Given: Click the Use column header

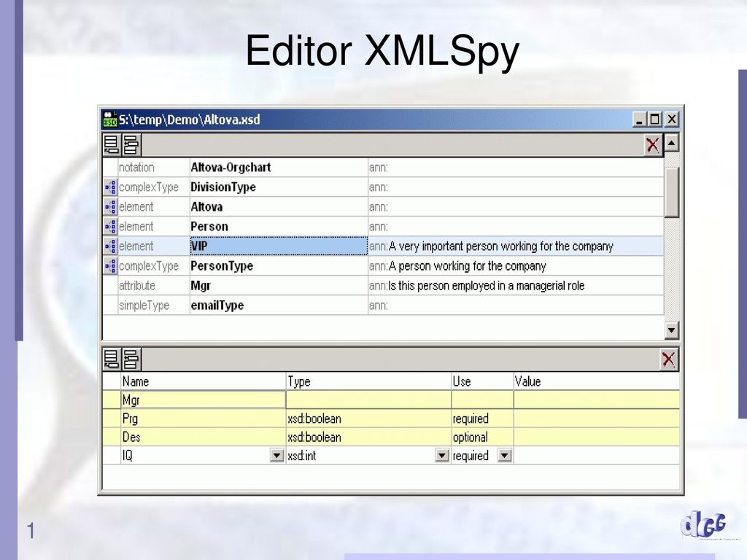Looking at the screenshot, I should [482, 381].
